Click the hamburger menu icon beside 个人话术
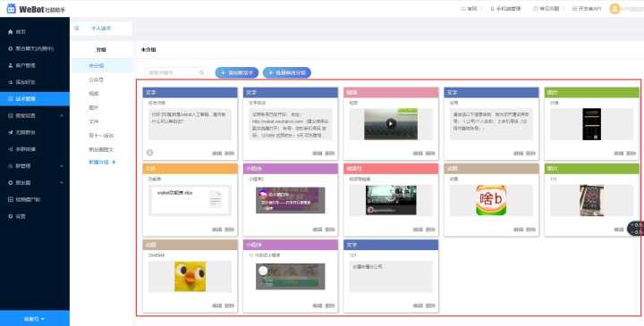644x326 pixels. pyautogui.click(x=76, y=29)
